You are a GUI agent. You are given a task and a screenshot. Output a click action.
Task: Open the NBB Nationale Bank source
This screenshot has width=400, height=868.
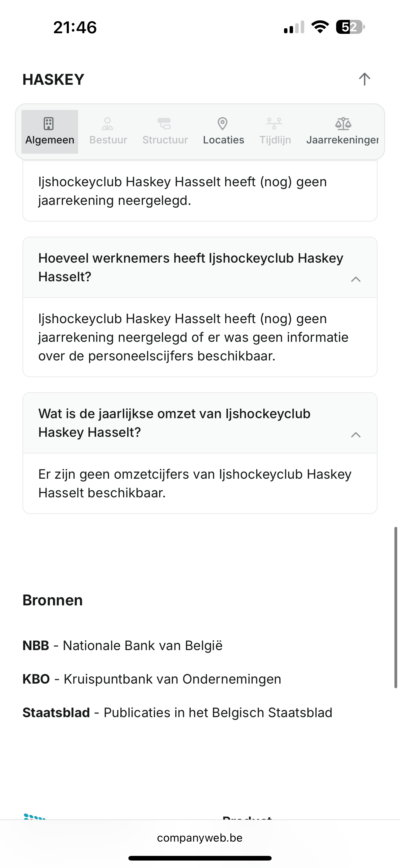point(122,646)
